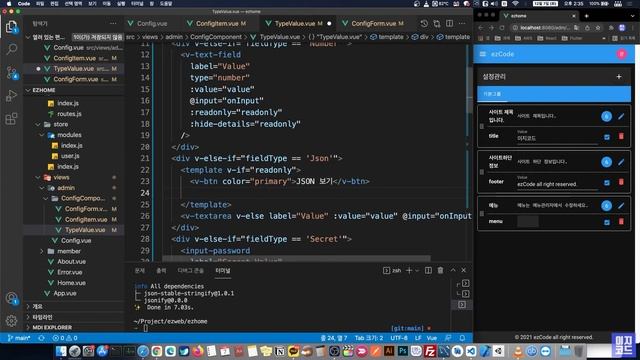Viewport: 640px width, 360px height.
Task: Click the Tab size indicator in status bar
Action: (369, 338)
